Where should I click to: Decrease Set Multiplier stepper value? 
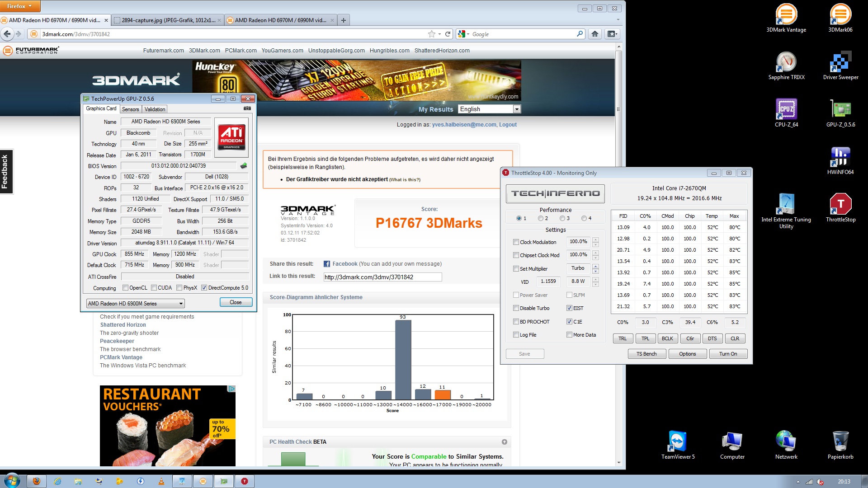pyautogui.click(x=595, y=271)
